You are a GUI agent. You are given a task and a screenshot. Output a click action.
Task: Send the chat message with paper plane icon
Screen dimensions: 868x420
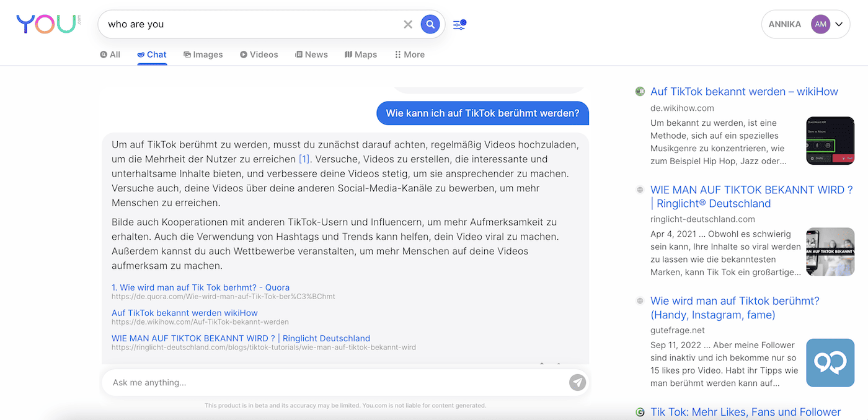point(577,383)
